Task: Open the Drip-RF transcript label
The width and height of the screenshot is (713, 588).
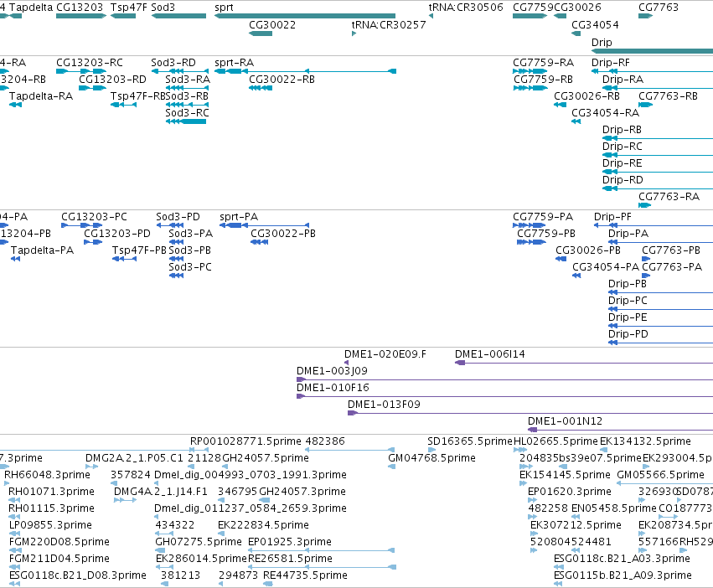Action: 610,63
